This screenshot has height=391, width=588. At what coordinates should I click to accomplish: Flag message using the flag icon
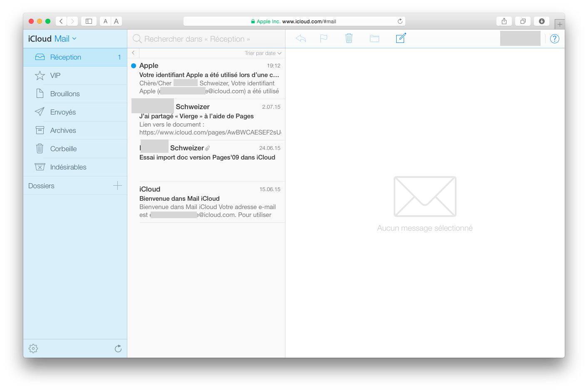tap(324, 39)
